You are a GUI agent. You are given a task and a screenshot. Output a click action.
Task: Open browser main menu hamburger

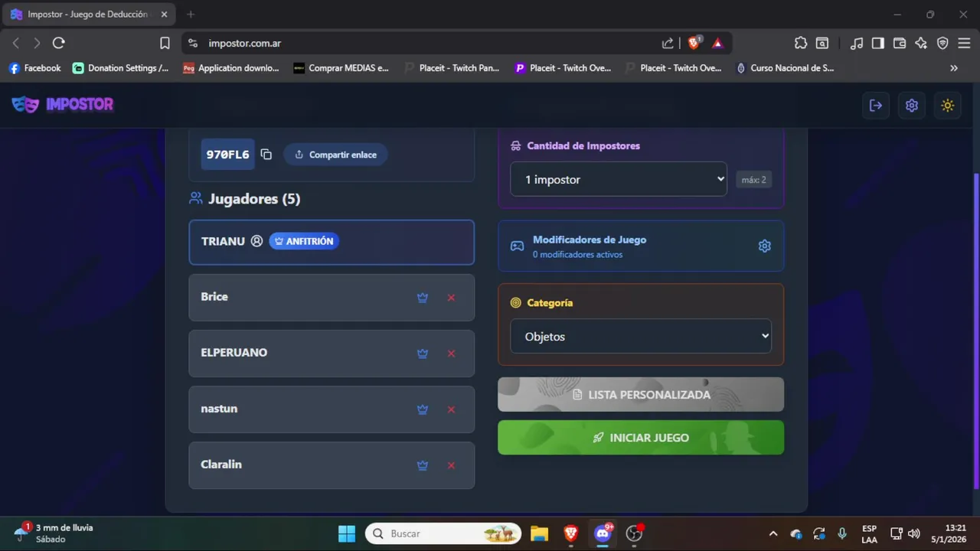click(x=964, y=43)
